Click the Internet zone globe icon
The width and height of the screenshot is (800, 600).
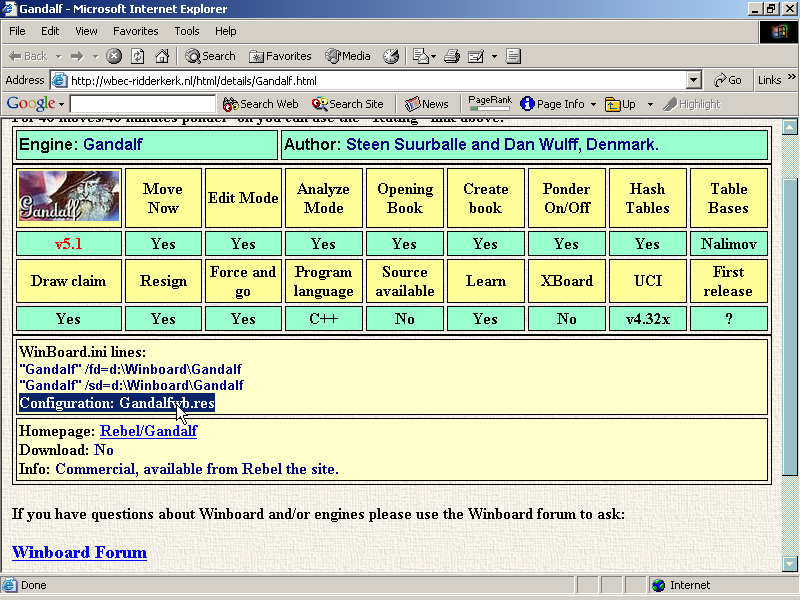coord(659,585)
